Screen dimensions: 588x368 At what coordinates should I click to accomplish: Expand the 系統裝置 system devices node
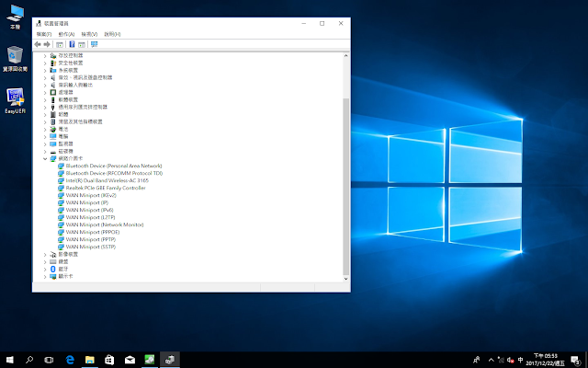pyautogui.click(x=45, y=70)
